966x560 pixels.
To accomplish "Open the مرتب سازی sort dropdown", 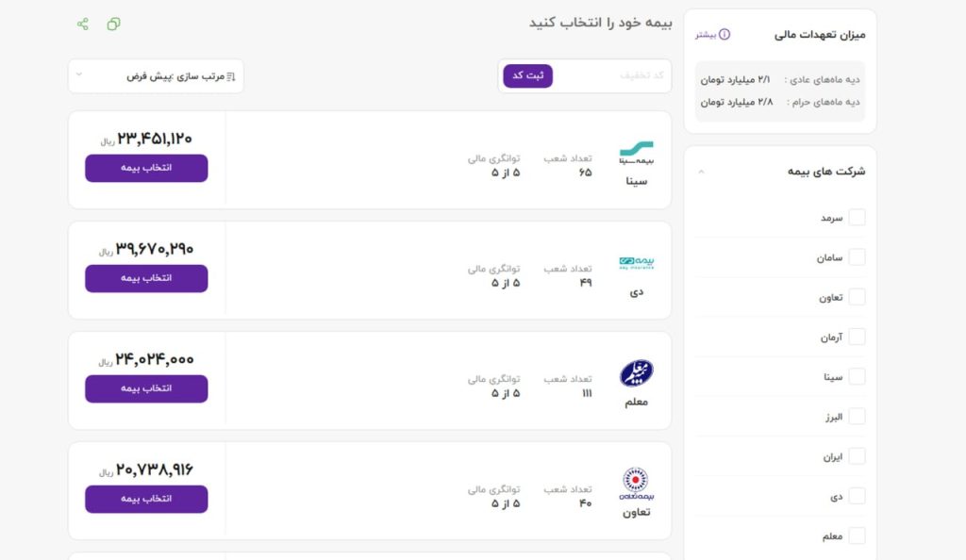I will [x=156, y=76].
